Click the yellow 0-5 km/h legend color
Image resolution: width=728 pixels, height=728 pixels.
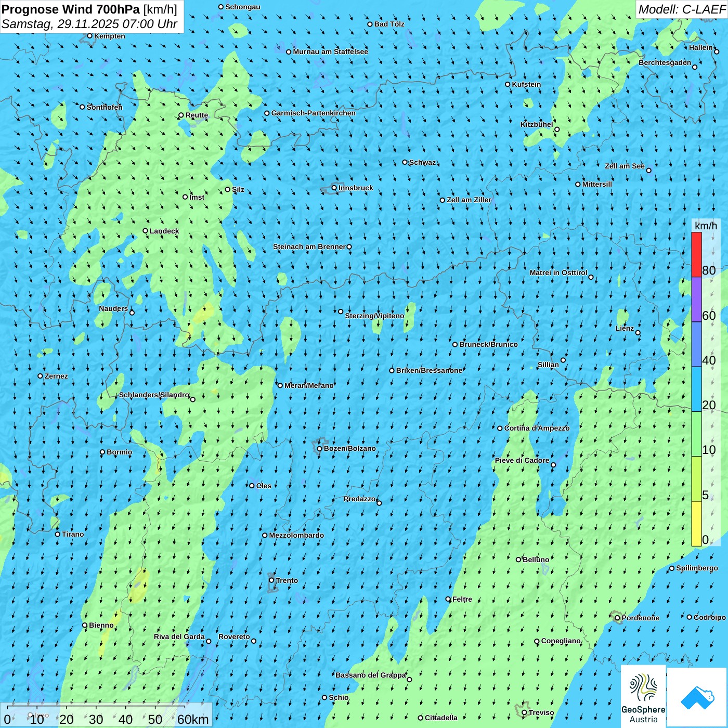(x=696, y=524)
